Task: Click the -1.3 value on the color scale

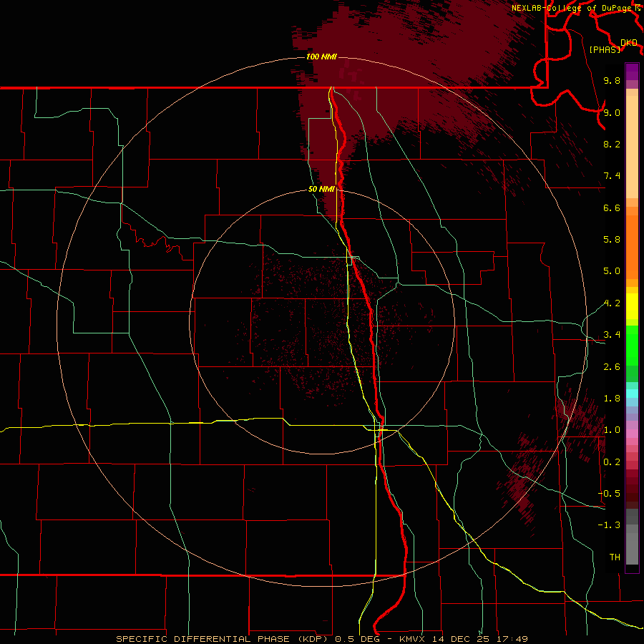Action: click(x=609, y=525)
